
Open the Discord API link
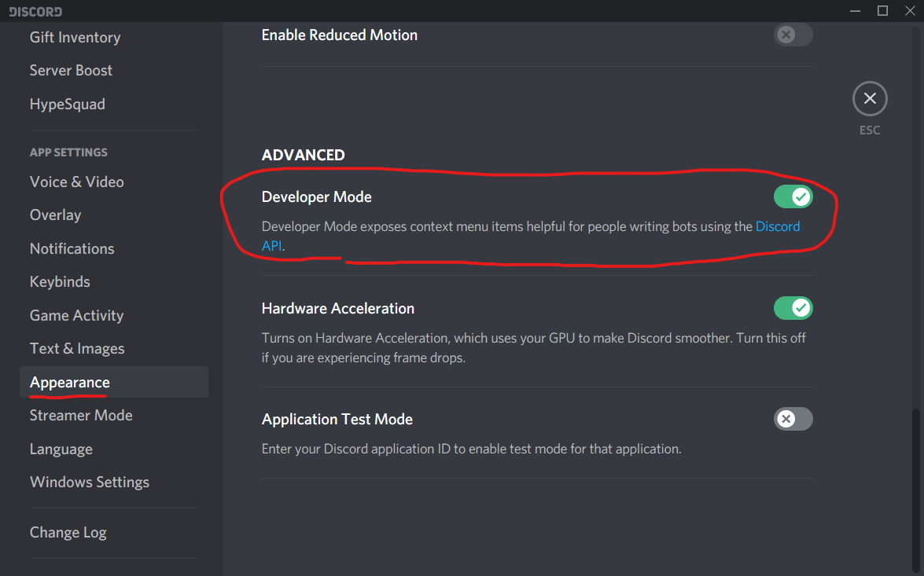[x=777, y=227]
